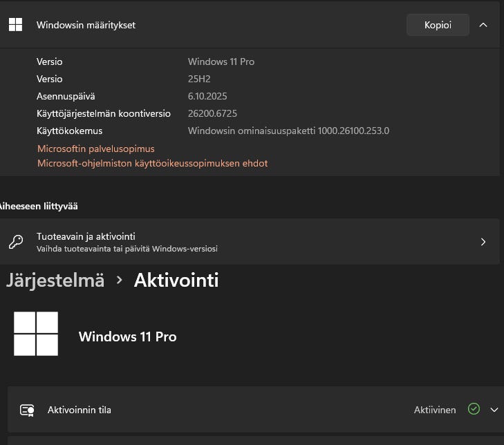Screen dimensions: 504x445
Task: Open Tuoteavain ja aktivointi settings
Action: pos(86,236)
